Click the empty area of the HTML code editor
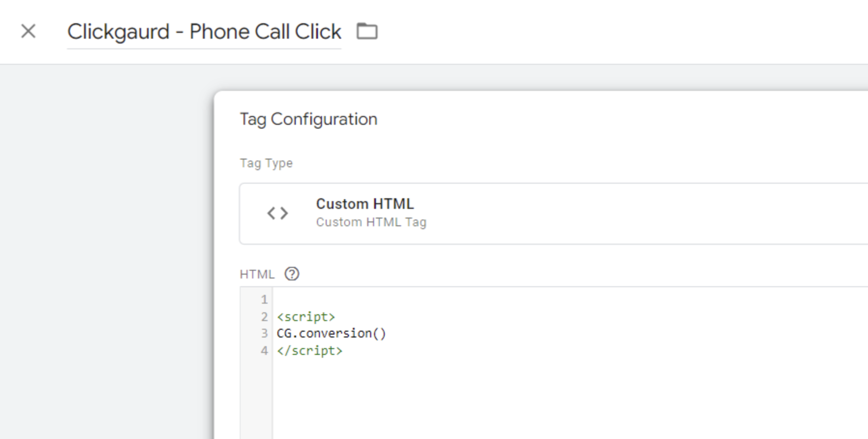The image size is (868, 439). pos(570,399)
